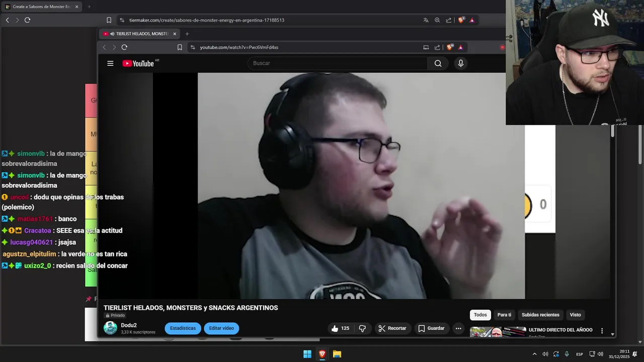Open Brave Rewards triangle in YouTube window
Image resolution: width=644 pixels, height=362 pixels.
tap(460, 47)
